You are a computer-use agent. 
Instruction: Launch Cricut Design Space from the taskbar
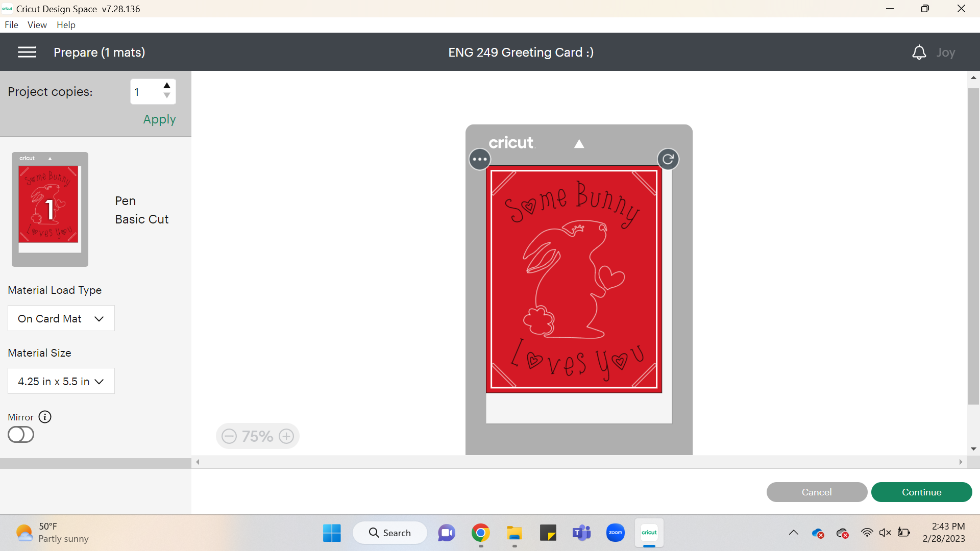pyautogui.click(x=649, y=532)
